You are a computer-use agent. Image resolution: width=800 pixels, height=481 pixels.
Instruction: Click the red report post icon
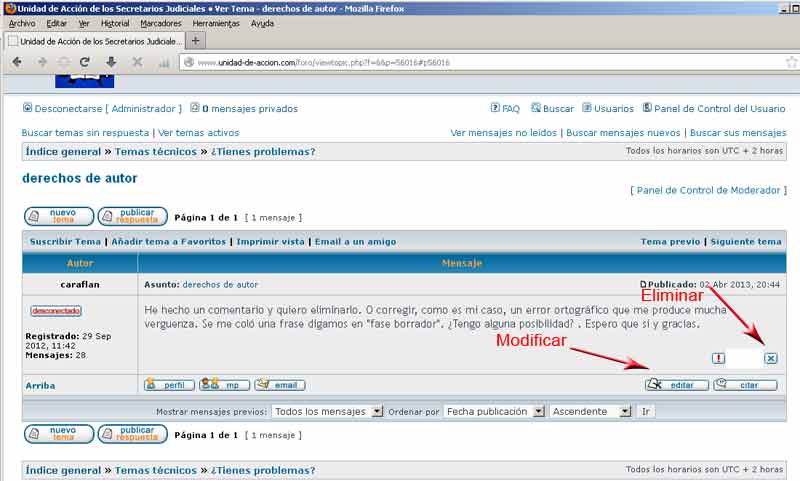(x=718, y=358)
